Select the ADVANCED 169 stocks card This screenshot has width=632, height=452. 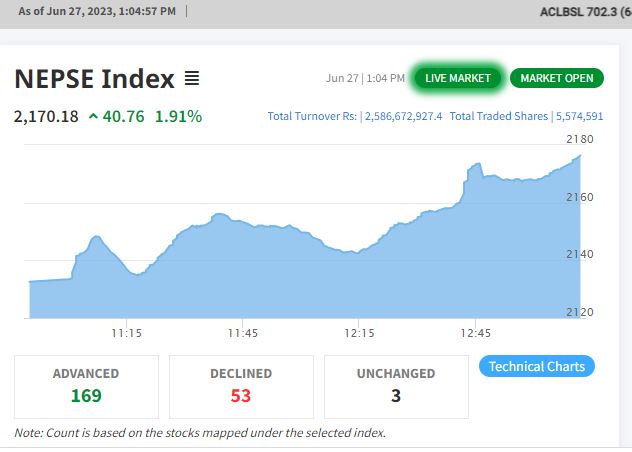click(x=86, y=385)
